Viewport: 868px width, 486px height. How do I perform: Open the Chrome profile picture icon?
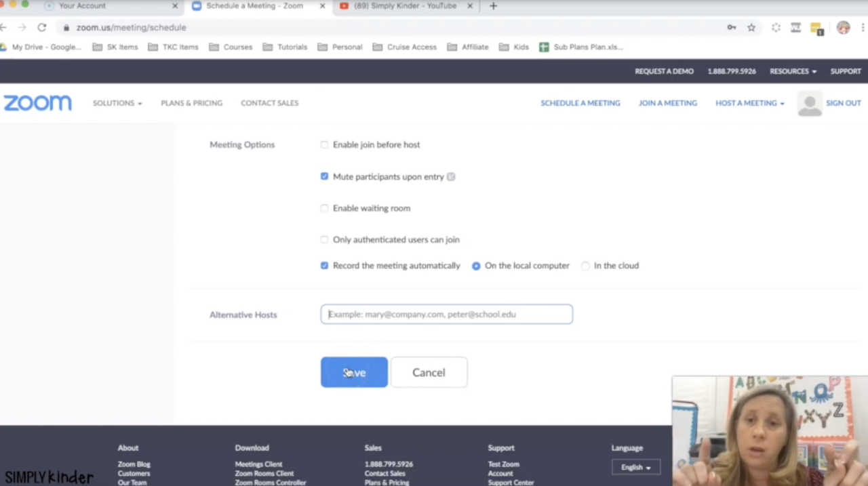(843, 28)
